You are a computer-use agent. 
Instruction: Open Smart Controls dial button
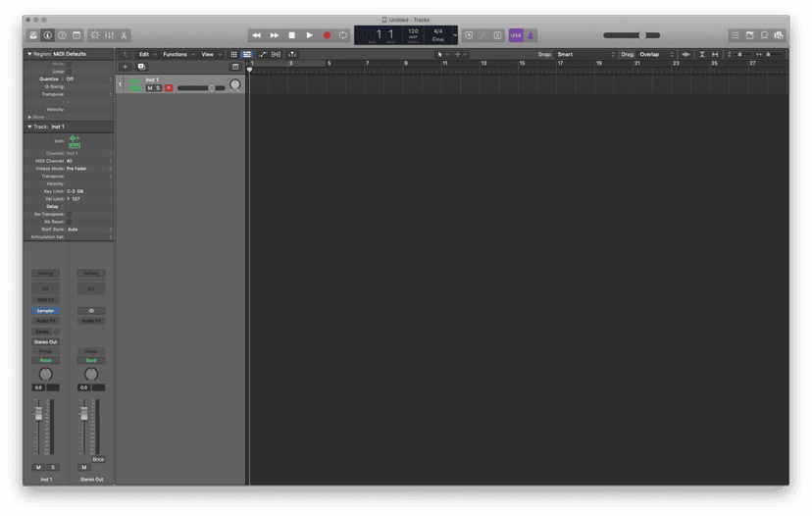95,35
